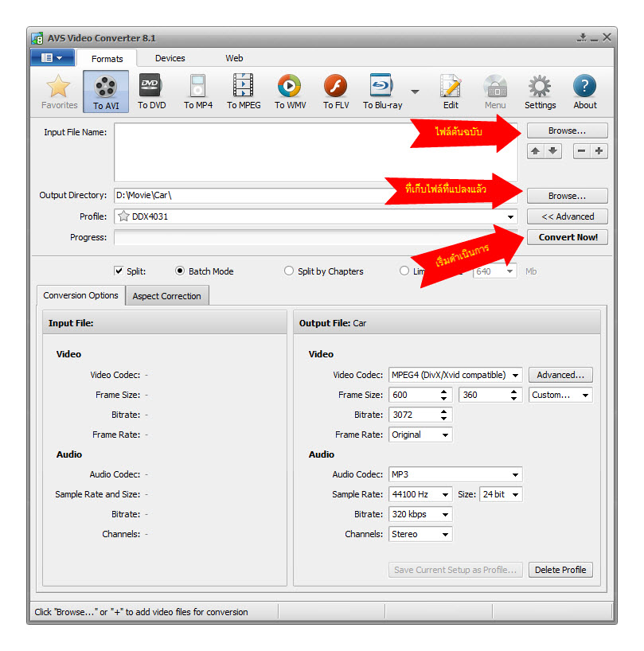The width and height of the screenshot is (644, 651).
Task: Move selected file down with arrow button
Action: click(x=553, y=151)
